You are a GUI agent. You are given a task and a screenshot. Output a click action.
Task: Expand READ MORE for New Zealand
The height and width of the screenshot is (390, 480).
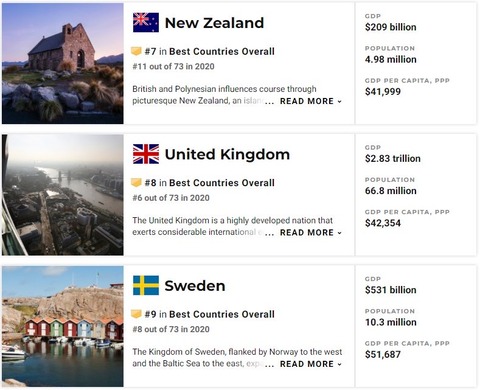coord(311,101)
